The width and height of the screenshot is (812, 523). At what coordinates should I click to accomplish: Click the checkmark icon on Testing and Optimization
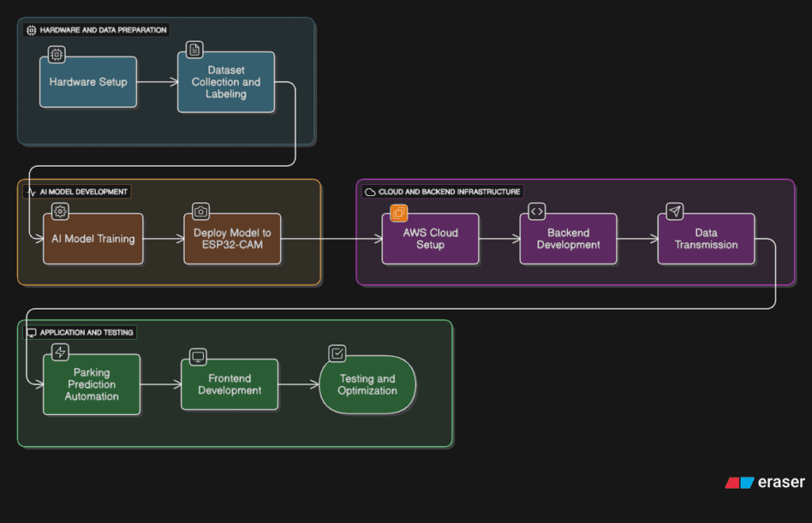pos(337,353)
